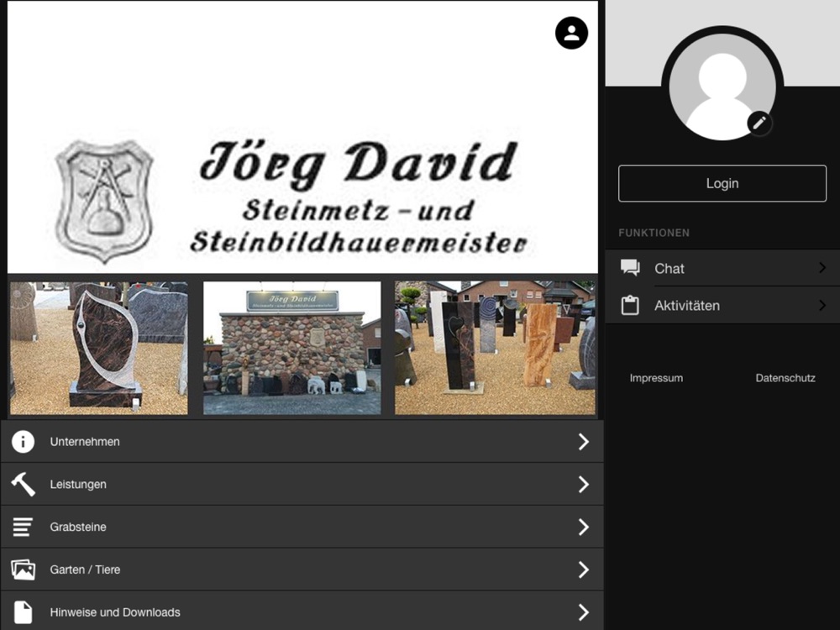Open the profile account icon at top right
Viewport: 840px width, 630px height.
point(571,34)
